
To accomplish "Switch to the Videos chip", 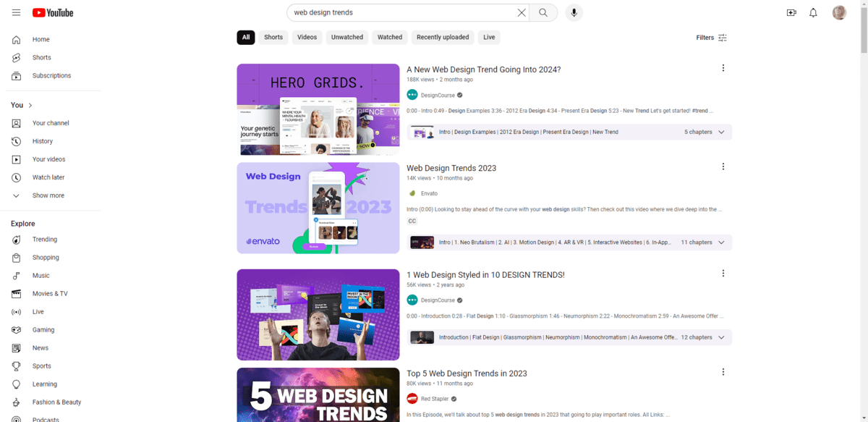I will point(307,38).
